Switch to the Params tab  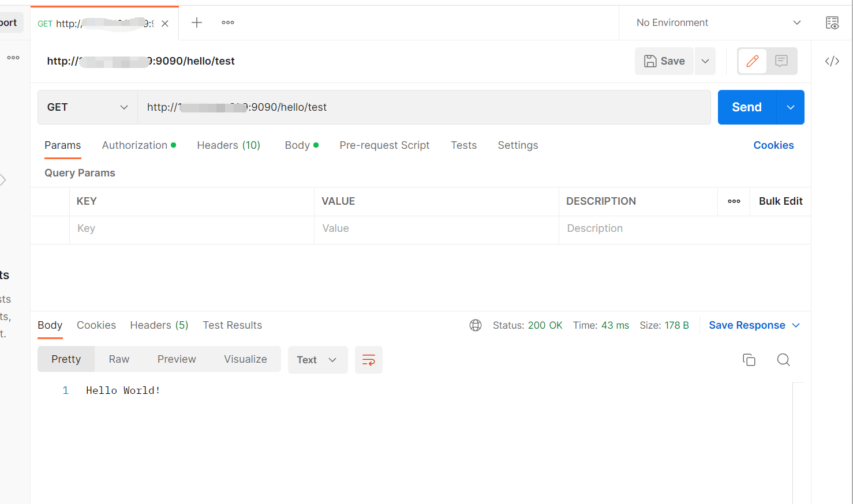click(63, 145)
